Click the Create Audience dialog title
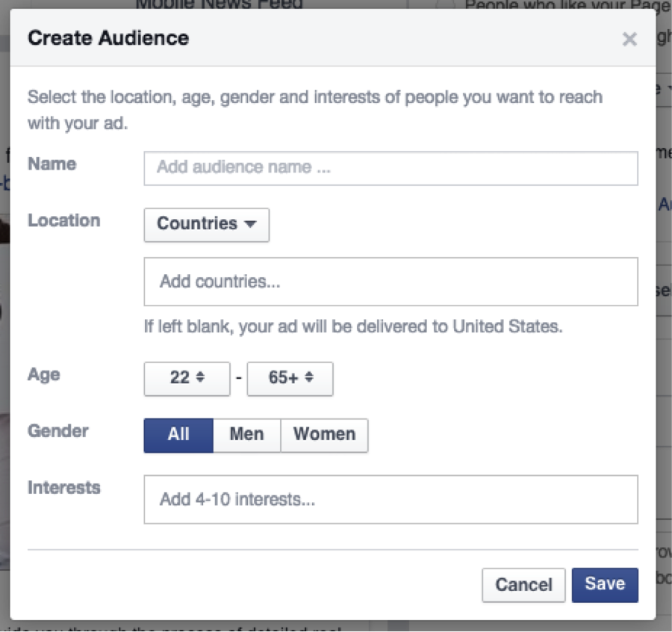The height and width of the screenshot is (632, 672). 108,38
